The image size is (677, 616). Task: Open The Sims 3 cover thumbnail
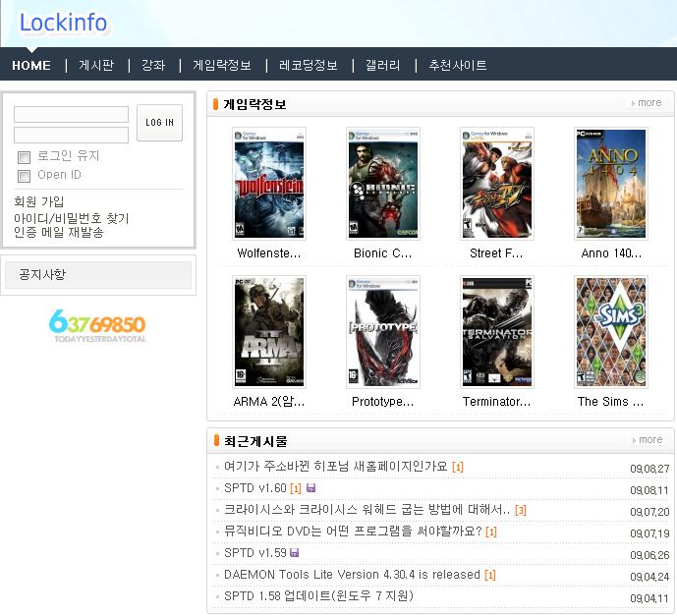(x=611, y=332)
